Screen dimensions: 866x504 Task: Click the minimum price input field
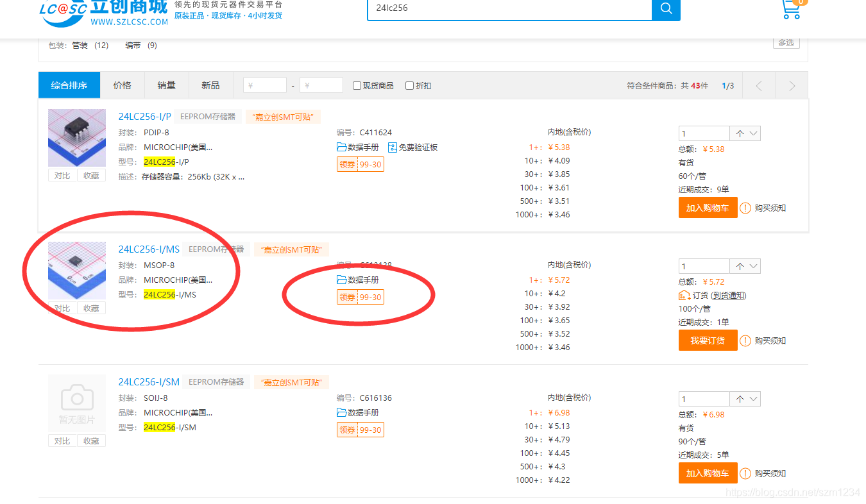coord(265,85)
